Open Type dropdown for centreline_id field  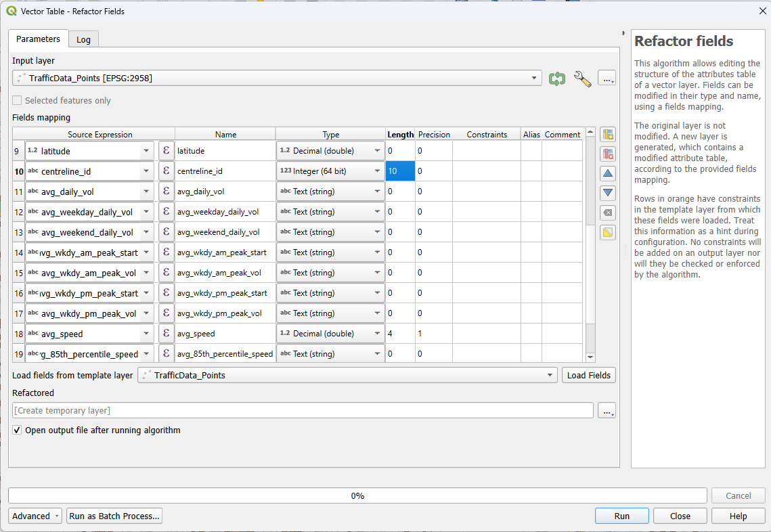(x=330, y=171)
